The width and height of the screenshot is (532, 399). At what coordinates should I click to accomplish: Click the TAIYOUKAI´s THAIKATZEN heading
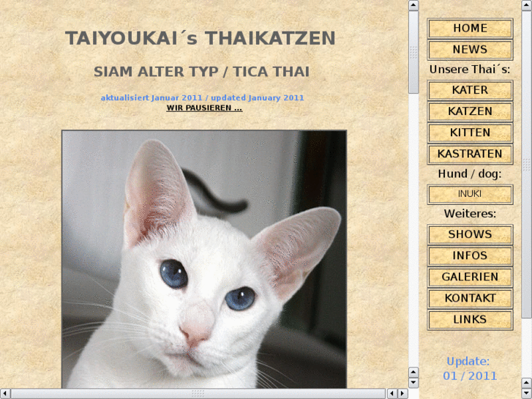(201, 38)
